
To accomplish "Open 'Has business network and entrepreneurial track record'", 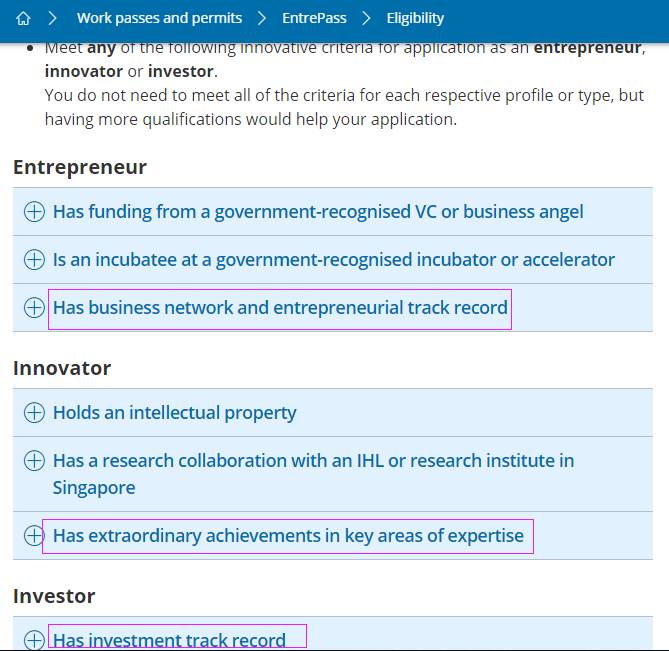I will tap(280, 308).
